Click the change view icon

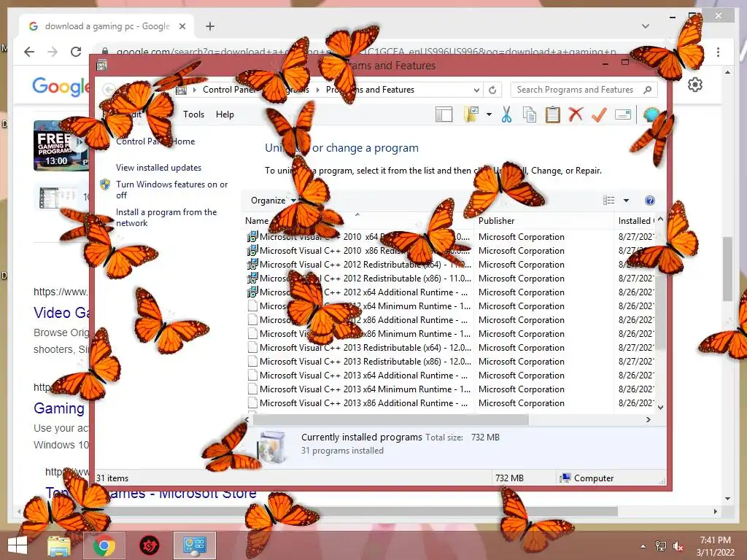point(608,201)
